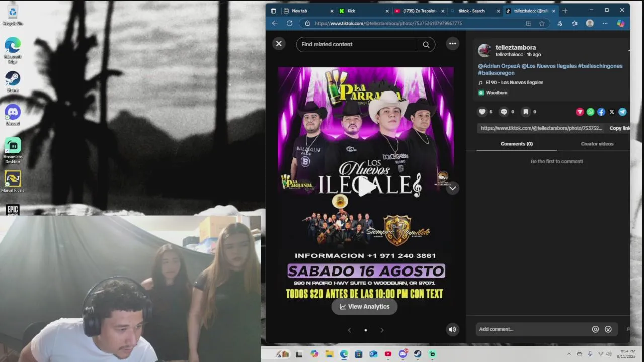Viewport: 644px width, 362px height.
Task: Open Recycle Bin on the desktop
Action: (x=13, y=15)
